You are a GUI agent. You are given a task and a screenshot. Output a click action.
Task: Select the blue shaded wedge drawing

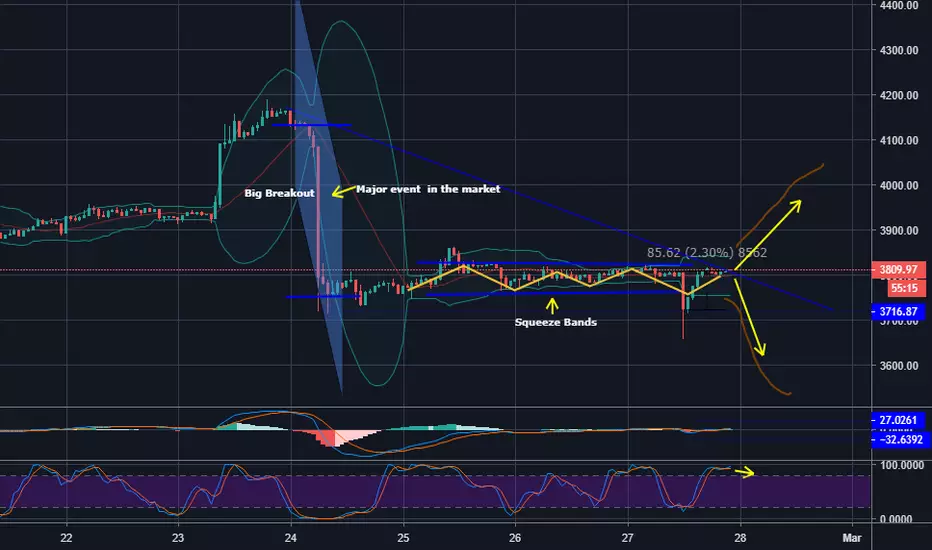tap(319, 196)
